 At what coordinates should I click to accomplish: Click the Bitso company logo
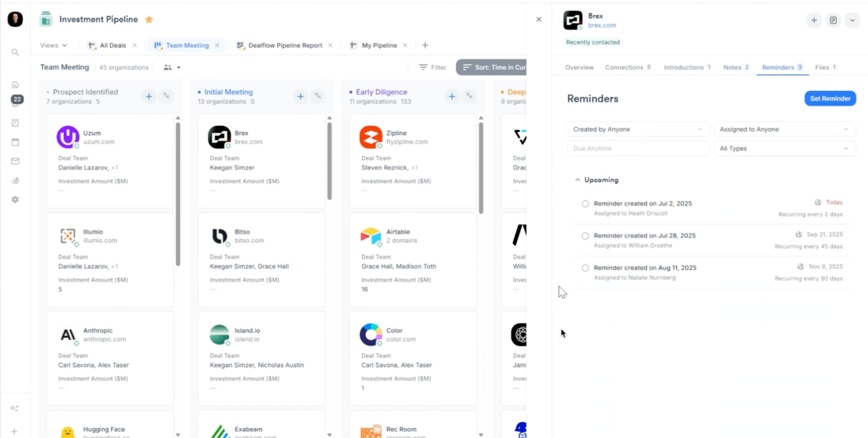219,236
